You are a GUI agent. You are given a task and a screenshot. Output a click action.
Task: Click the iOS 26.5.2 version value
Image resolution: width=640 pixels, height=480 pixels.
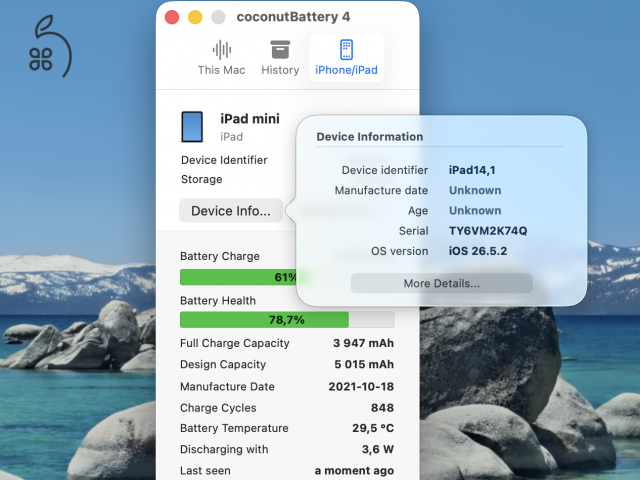[478, 251]
